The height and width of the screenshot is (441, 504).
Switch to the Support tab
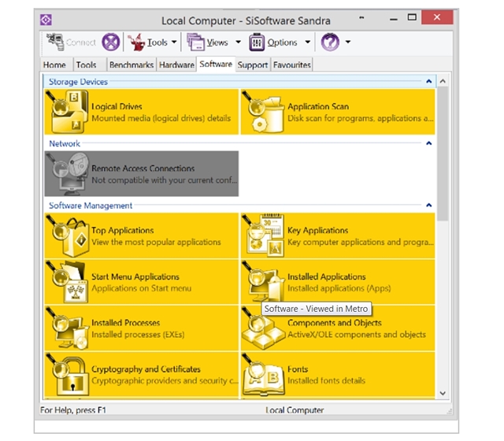253,65
